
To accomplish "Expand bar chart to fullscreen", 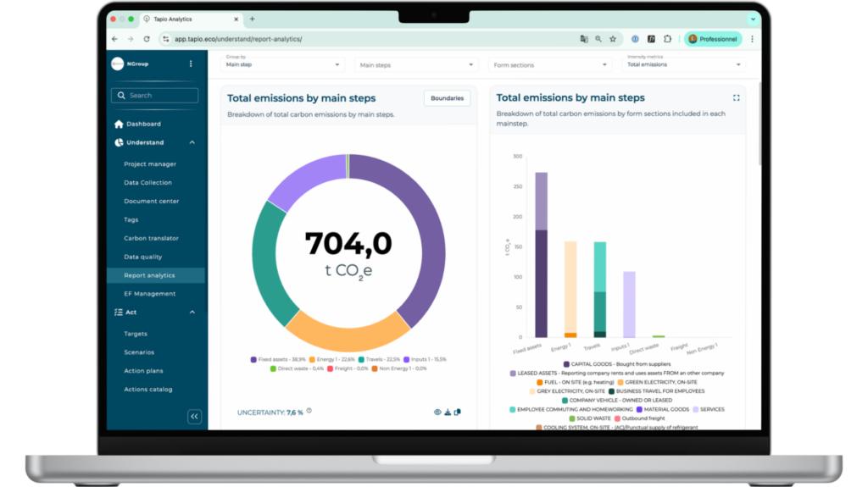I will (736, 98).
